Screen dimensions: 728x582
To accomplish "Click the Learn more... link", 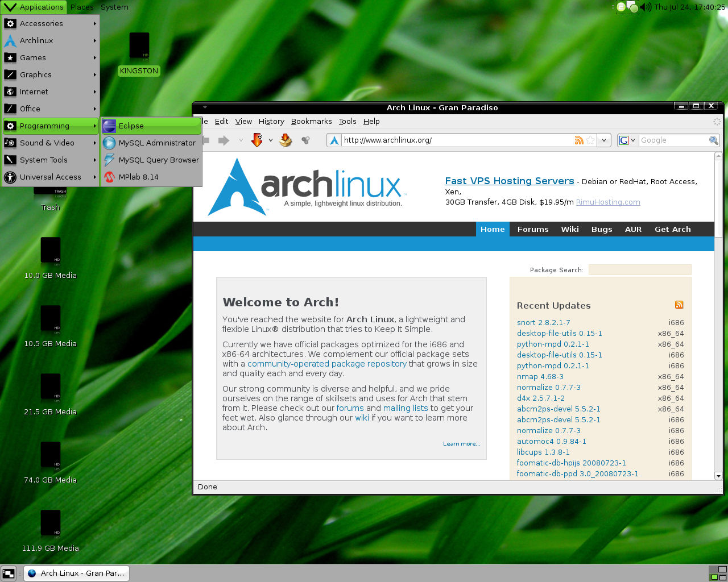I will pos(461,444).
